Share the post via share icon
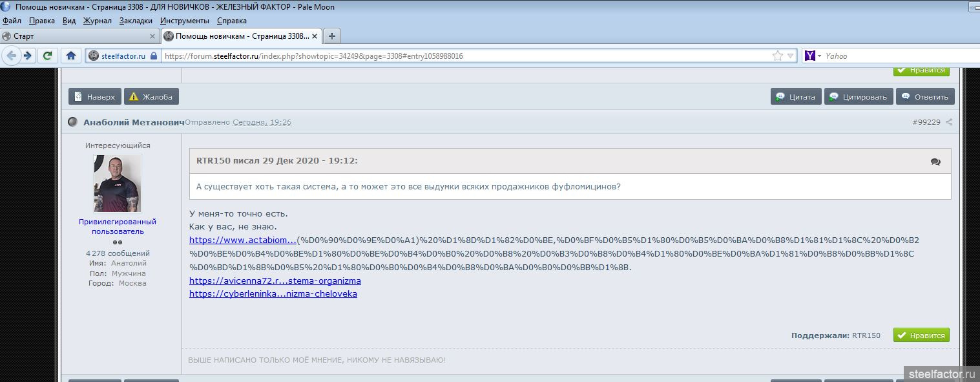The width and height of the screenshot is (980, 382). (949, 122)
